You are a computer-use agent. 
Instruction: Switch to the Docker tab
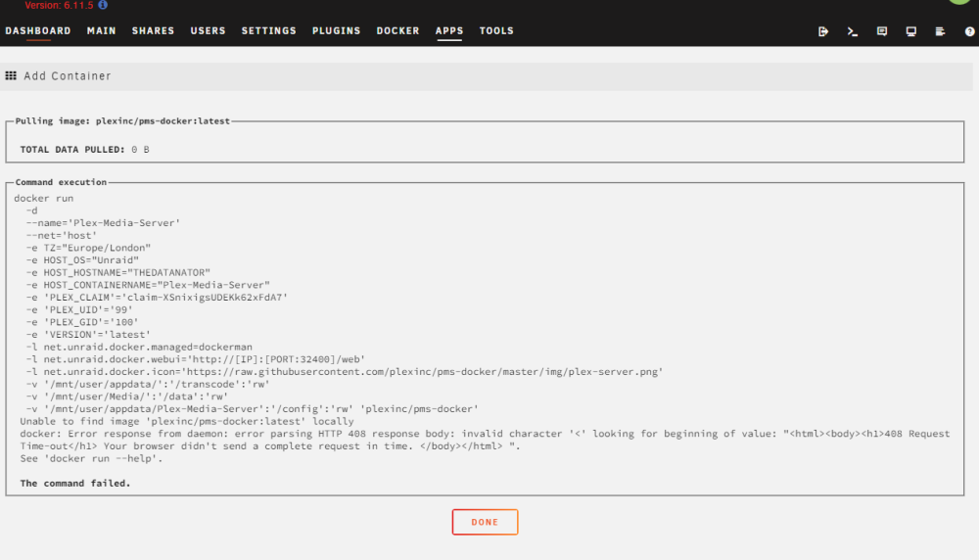point(397,30)
